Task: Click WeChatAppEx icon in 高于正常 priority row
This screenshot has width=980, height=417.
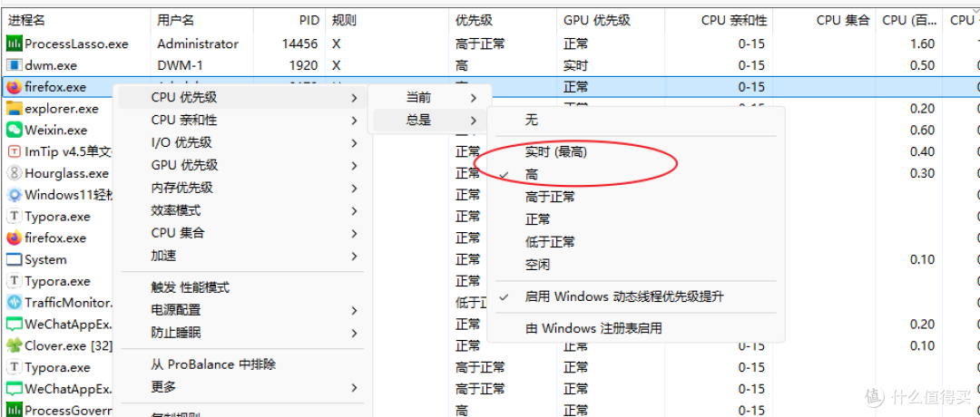Action: tap(14, 389)
